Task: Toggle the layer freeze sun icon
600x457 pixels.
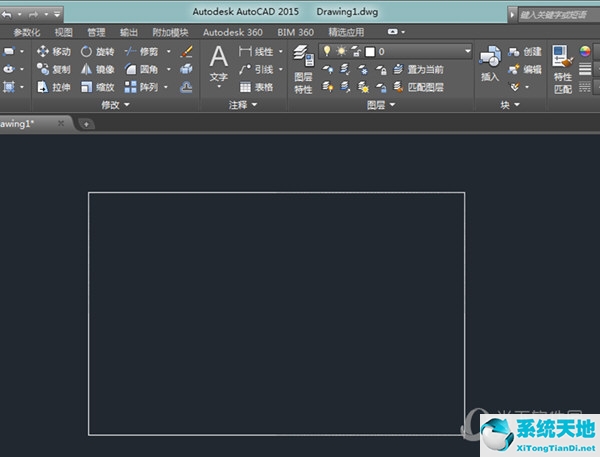Action: (x=340, y=50)
